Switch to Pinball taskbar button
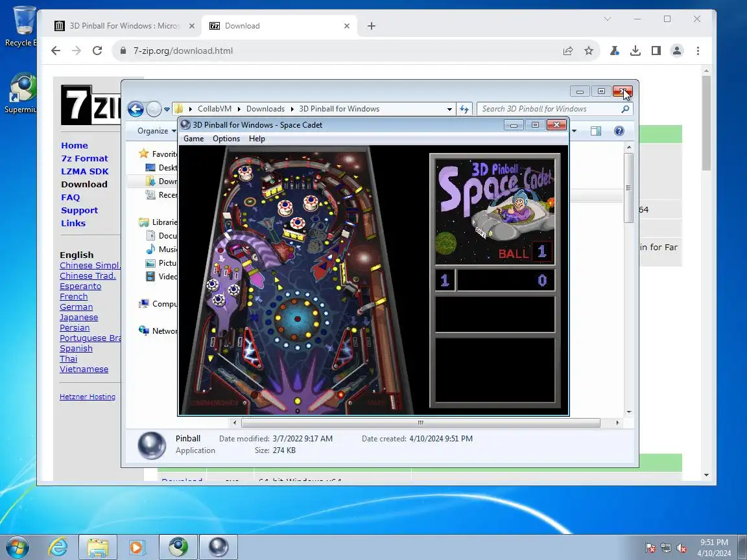The height and width of the screenshot is (560, 747). 218,547
